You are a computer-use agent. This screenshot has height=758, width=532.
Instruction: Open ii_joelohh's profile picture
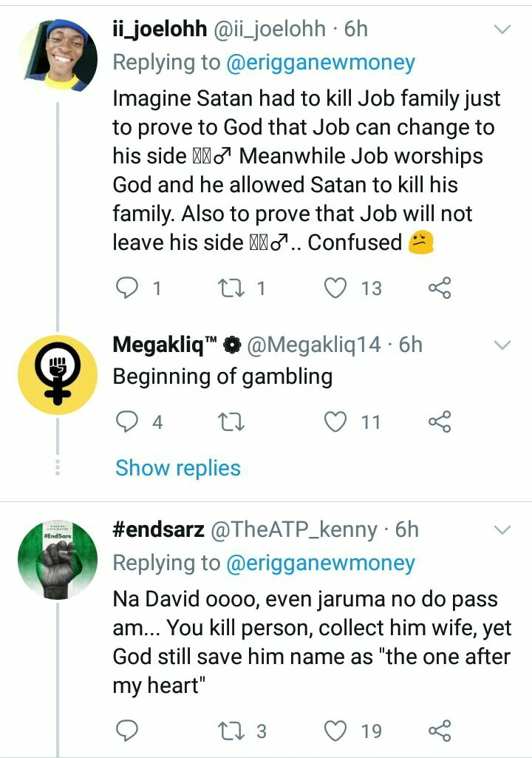pyautogui.click(x=58, y=55)
